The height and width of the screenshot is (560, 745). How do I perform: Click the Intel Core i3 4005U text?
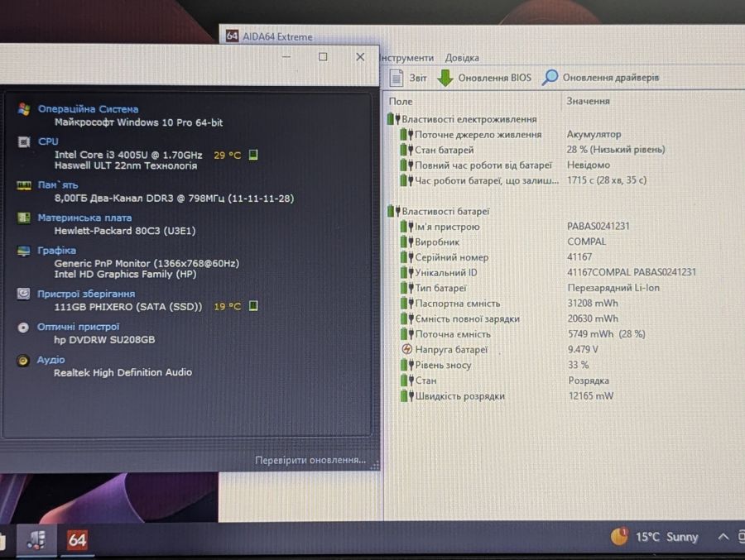coord(128,155)
